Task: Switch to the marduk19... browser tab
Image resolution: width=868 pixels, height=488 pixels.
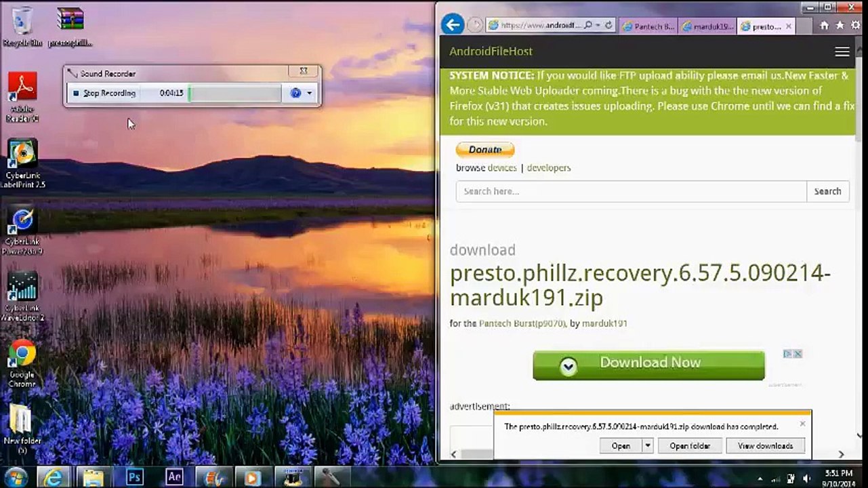Action: click(707, 26)
